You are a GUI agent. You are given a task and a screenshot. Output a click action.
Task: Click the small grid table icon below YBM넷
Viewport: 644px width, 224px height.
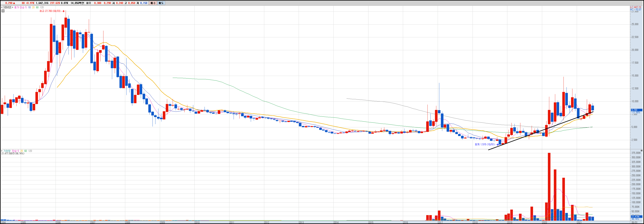[3, 11]
